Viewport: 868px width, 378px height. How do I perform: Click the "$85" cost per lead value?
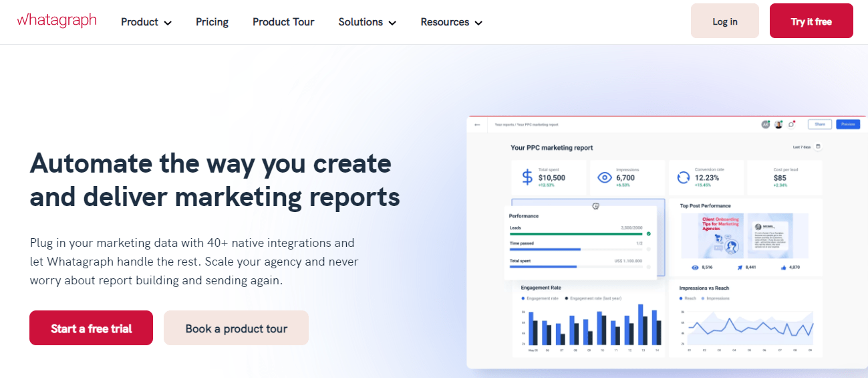780,178
